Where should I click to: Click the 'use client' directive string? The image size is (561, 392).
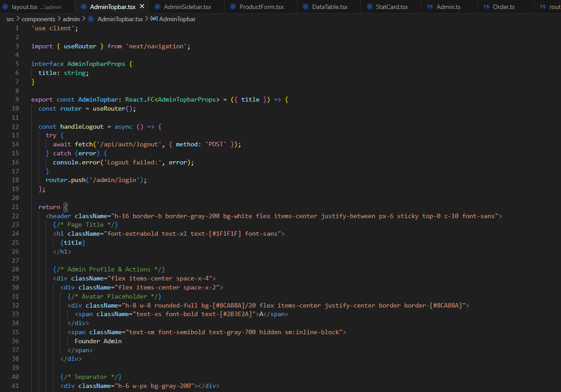tap(53, 28)
